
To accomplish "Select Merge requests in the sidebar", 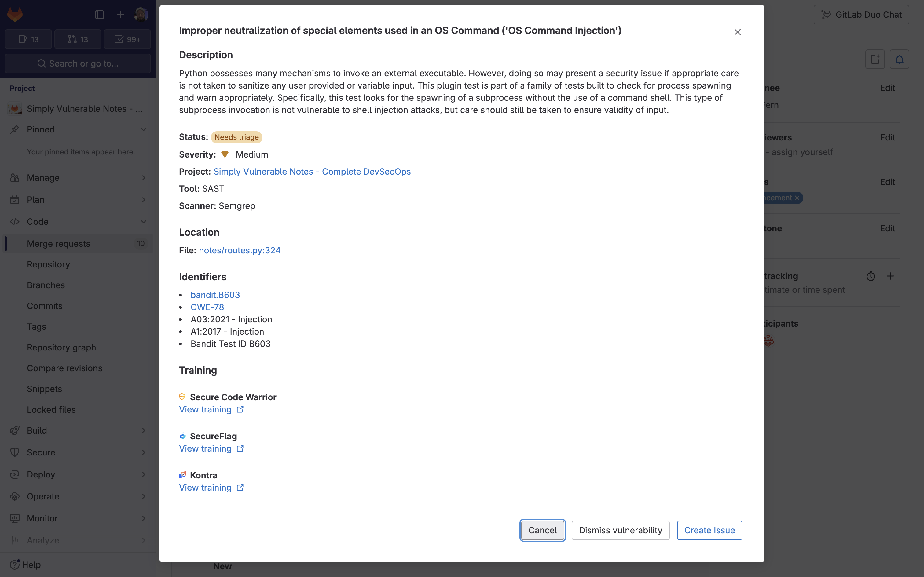I will coord(58,244).
